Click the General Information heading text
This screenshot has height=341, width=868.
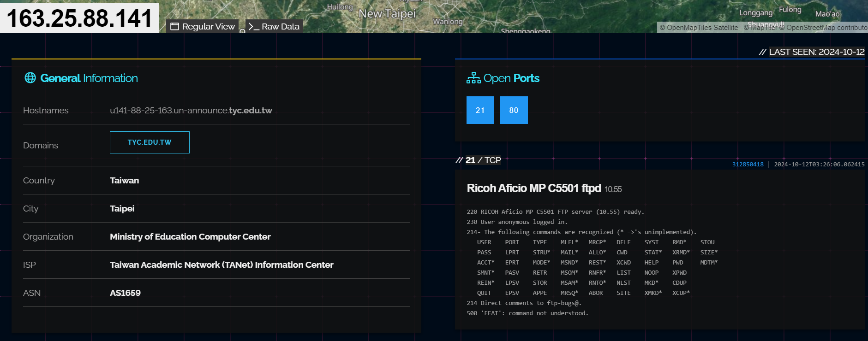click(89, 78)
